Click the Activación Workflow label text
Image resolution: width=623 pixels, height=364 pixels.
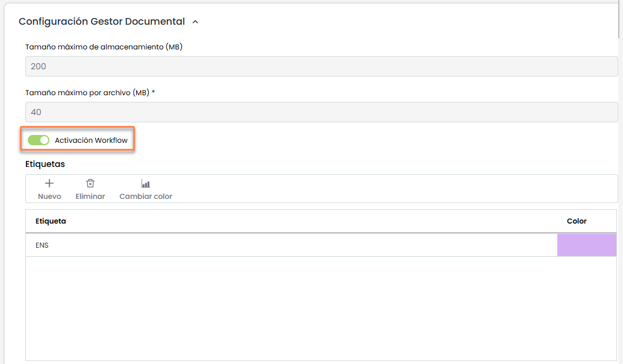point(91,140)
